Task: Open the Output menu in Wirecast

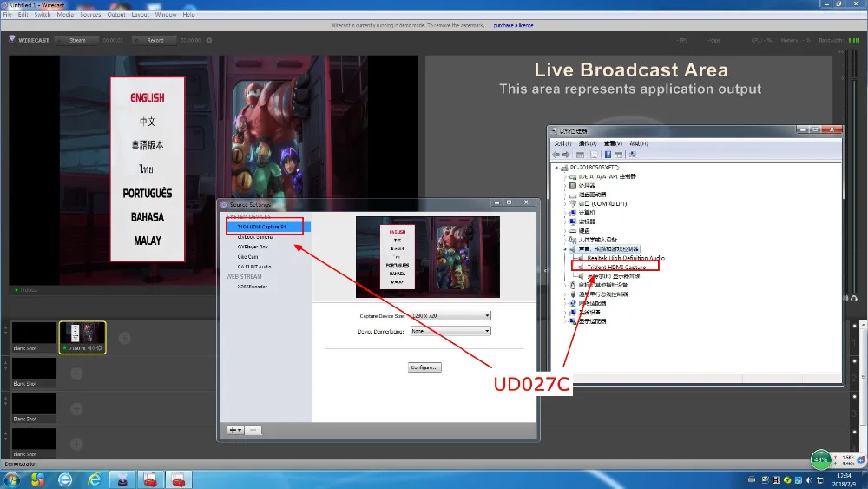Action: tap(116, 15)
